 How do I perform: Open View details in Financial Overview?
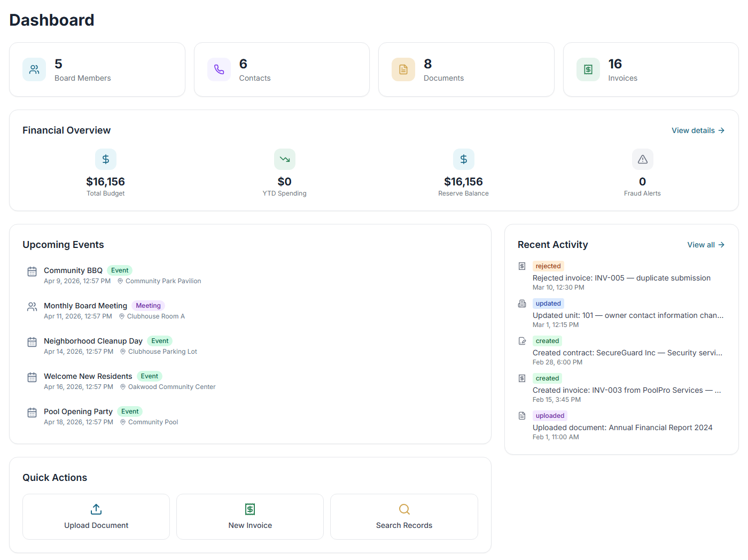coord(698,130)
